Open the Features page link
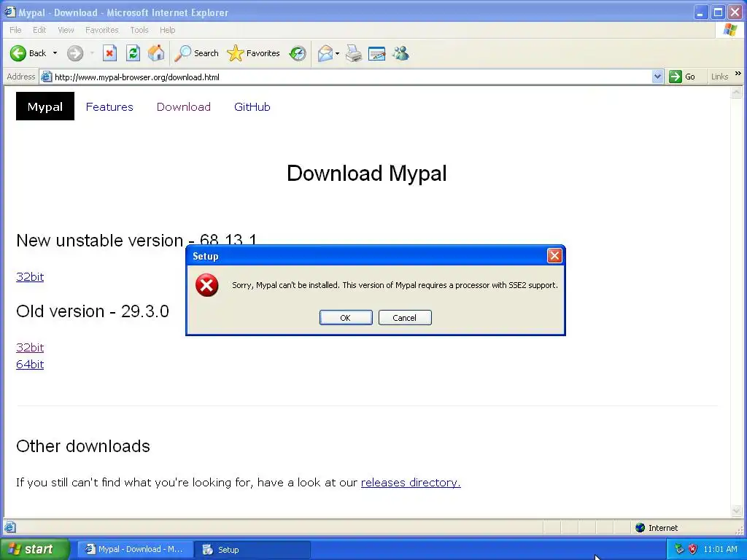747x560 pixels. 109,106
